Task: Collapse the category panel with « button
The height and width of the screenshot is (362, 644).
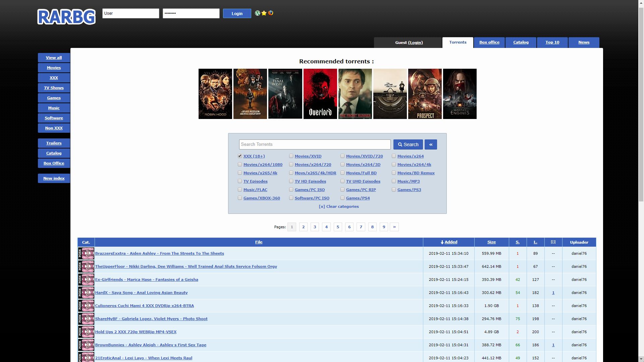Action: click(x=431, y=144)
